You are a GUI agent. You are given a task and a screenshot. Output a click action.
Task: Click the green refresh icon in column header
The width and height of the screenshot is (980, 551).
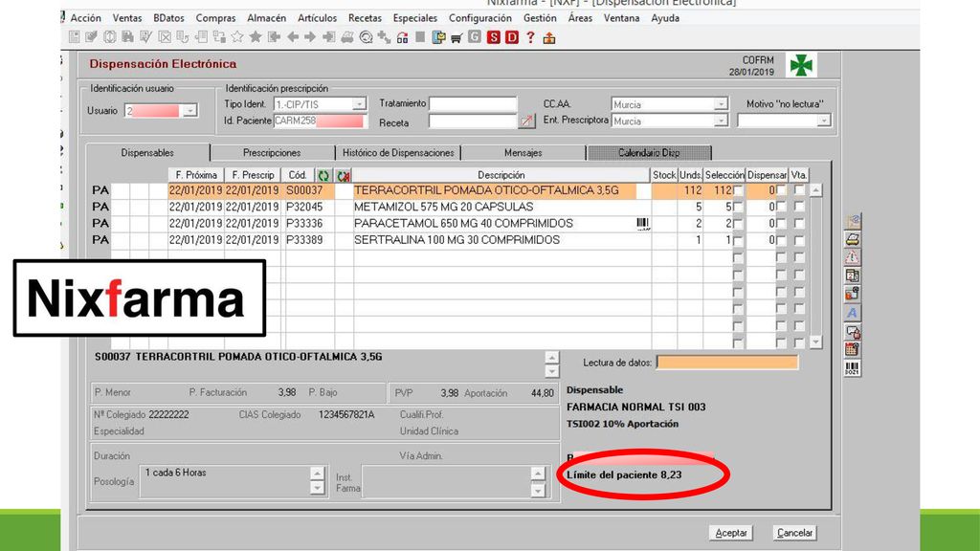[323, 176]
